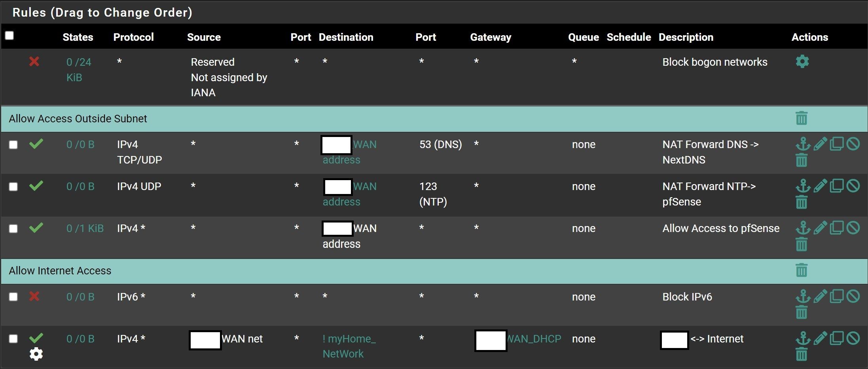868x369 pixels.
Task: Select the Block IPv6 rule checkbox
Action: [x=13, y=297]
